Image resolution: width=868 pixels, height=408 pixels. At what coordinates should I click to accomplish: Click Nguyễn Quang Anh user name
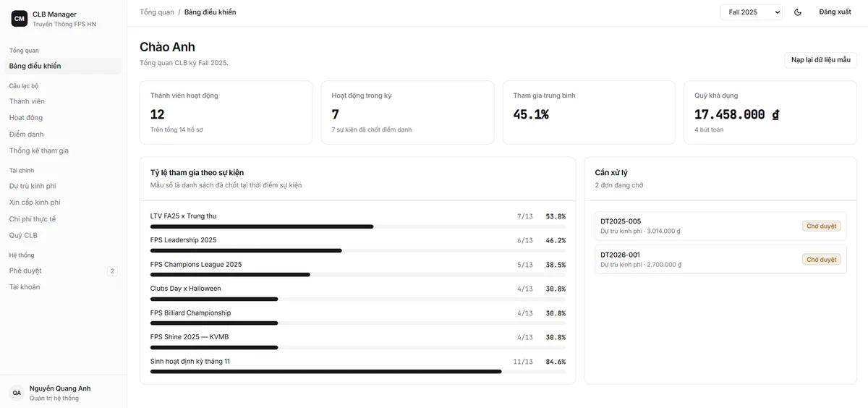60,388
